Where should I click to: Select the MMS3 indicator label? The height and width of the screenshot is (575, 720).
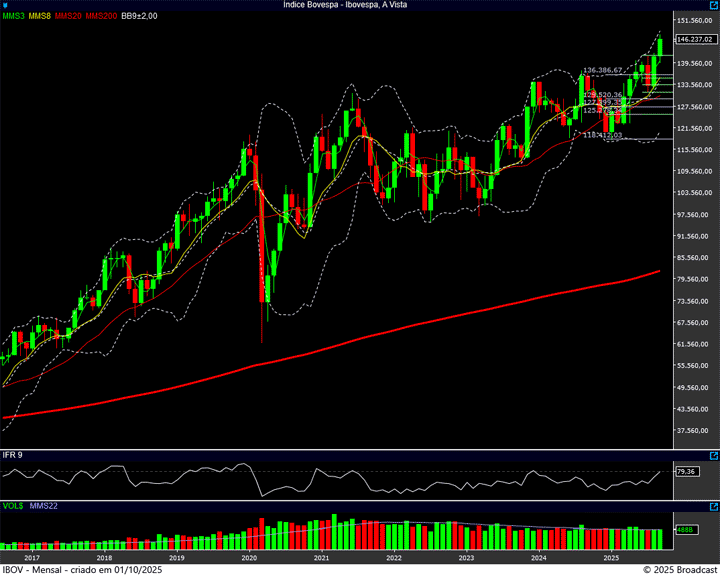(13, 16)
